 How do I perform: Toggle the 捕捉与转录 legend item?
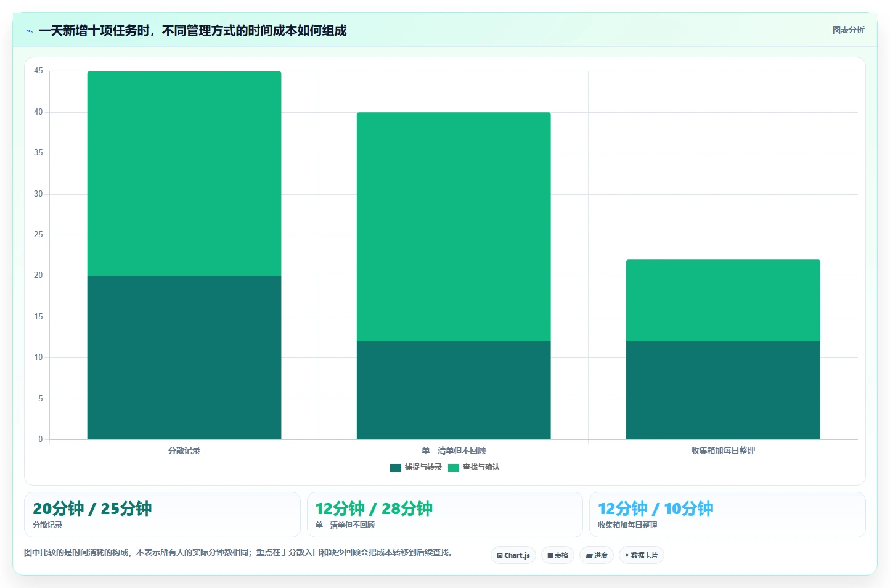416,467
